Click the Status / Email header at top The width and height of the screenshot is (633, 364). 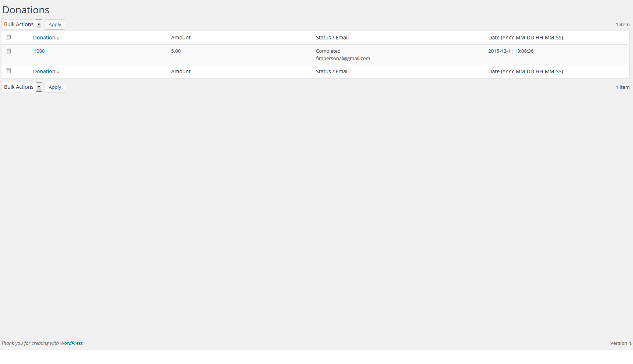click(x=332, y=38)
